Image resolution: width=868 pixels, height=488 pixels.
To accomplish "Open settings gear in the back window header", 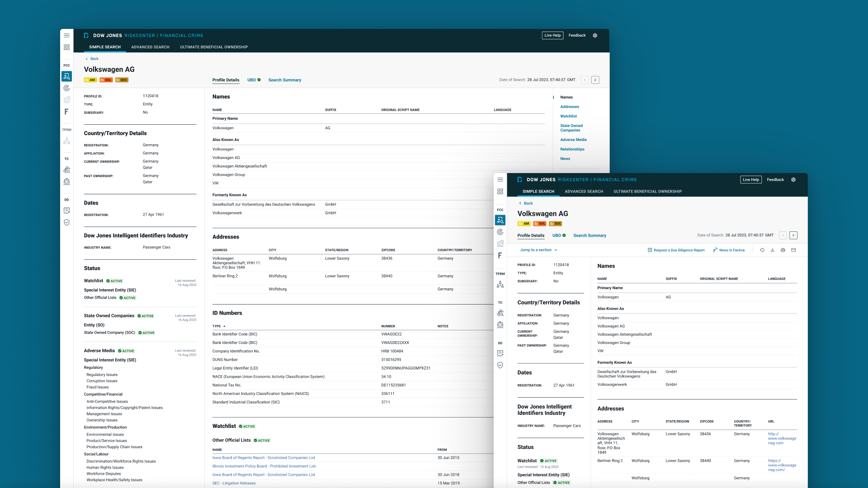I will point(595,35).
